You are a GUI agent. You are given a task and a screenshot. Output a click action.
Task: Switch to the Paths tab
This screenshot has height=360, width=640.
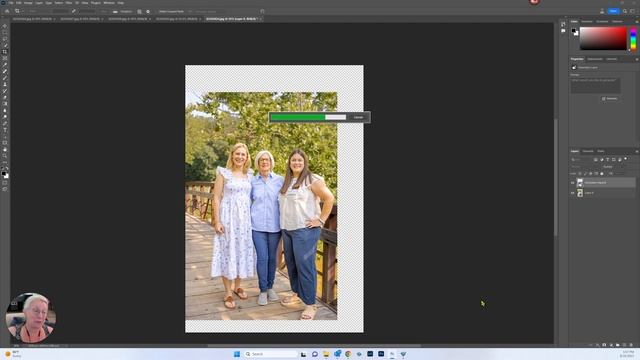[601, 151]
